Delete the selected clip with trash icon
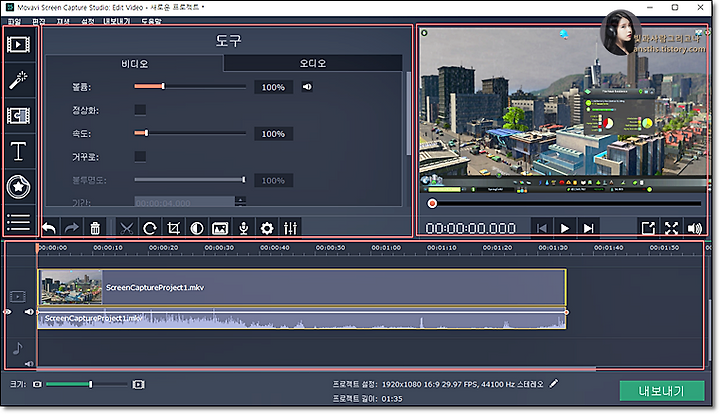The image size is (720, 414). [x=95, y=228]
